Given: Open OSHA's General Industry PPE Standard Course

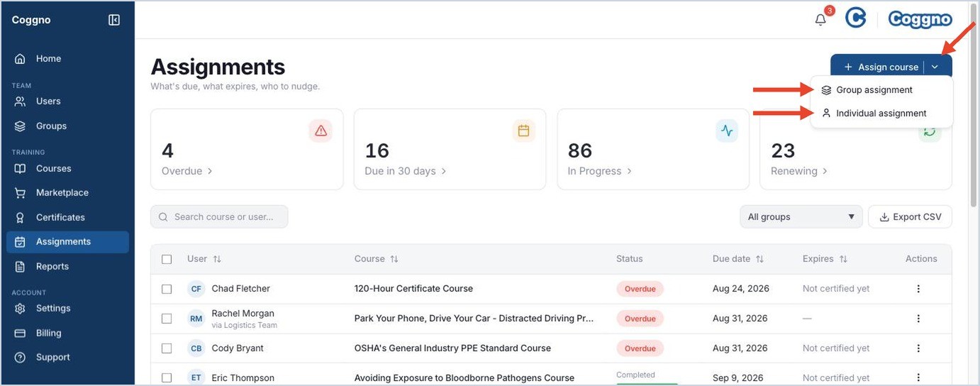Looking at the screenshot, I should (x=452, y=348).
